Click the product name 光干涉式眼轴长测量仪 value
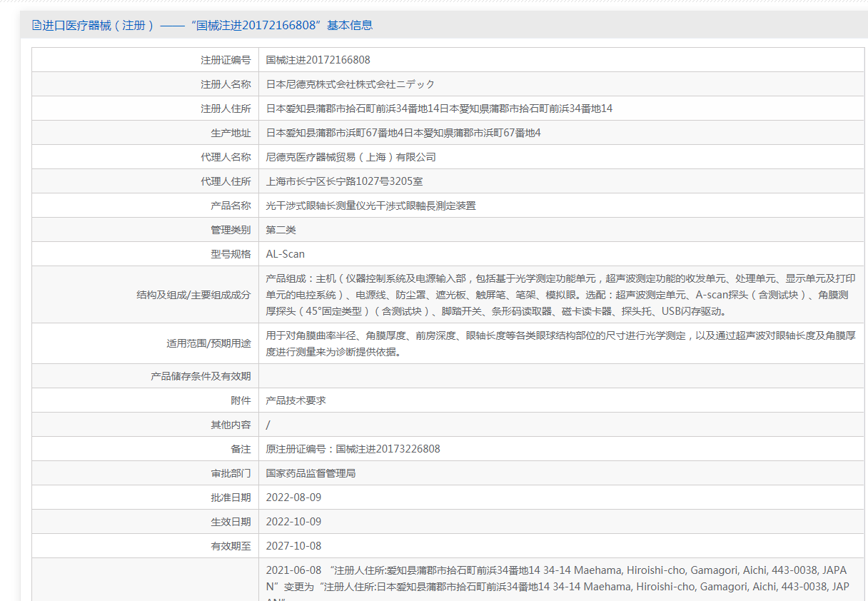Image resolution: width=868 pixels, height=601 pixels. coord(370,206)
